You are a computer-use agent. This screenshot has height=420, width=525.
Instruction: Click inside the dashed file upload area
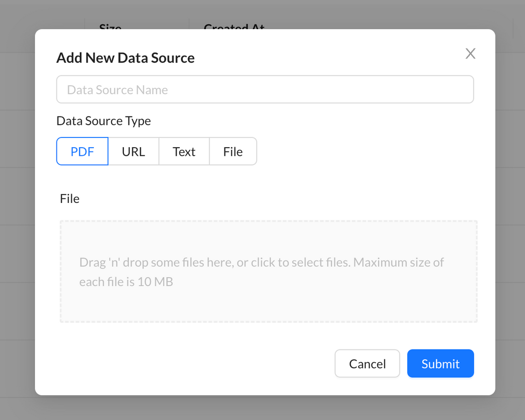point(268,272)
